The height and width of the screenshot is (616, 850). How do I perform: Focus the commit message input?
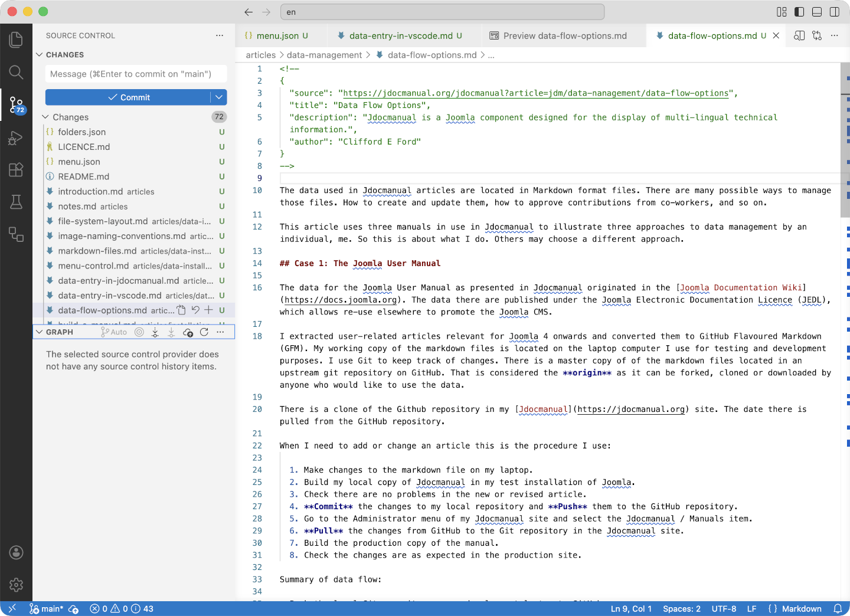136,74
